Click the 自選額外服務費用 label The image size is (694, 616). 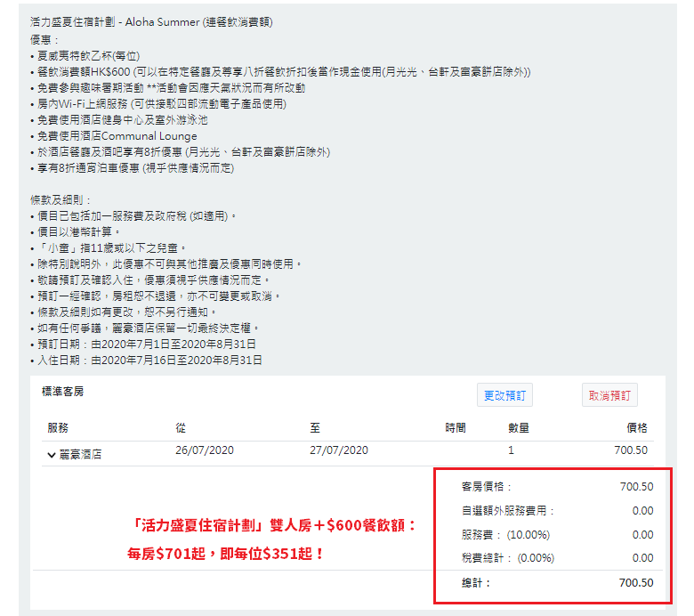click(x=507, y=511)
